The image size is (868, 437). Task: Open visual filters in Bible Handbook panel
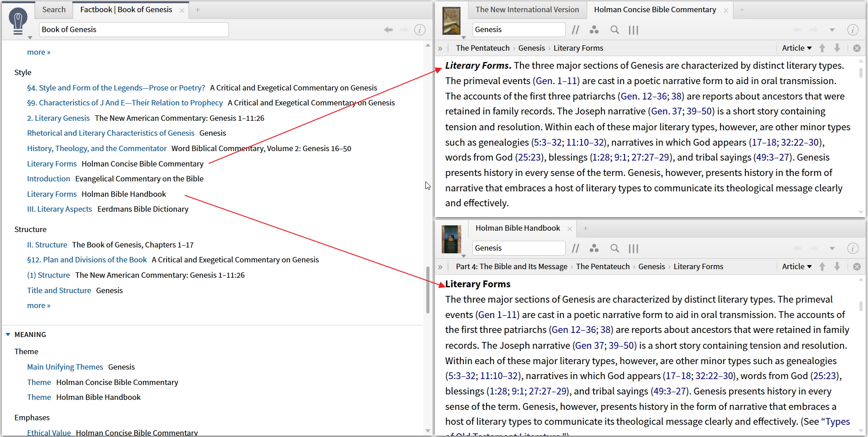(594, 248)
